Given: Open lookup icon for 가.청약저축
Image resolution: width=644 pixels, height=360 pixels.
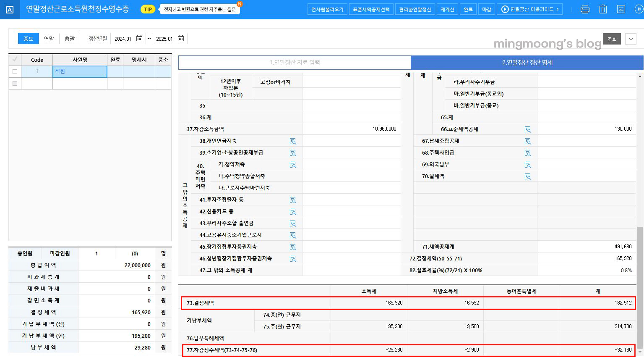Looking at the screenshot, I should (293, 165).
